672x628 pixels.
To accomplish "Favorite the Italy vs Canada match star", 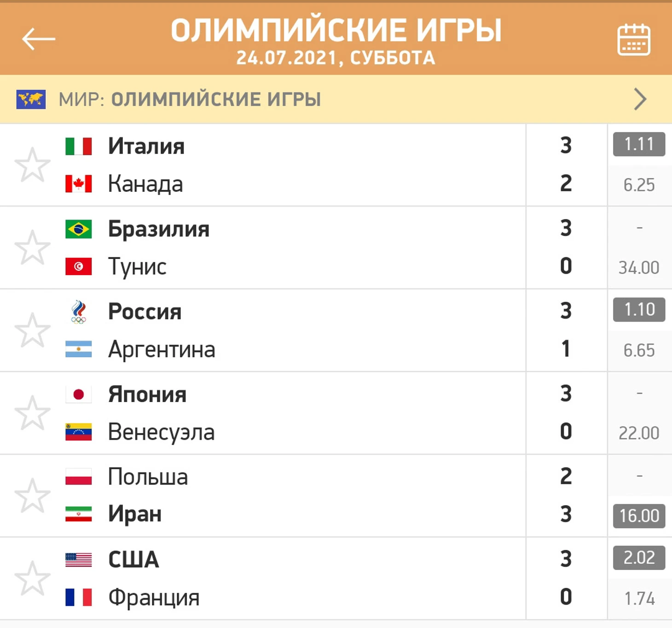I will pyautogui.click(x=32, y=165).
